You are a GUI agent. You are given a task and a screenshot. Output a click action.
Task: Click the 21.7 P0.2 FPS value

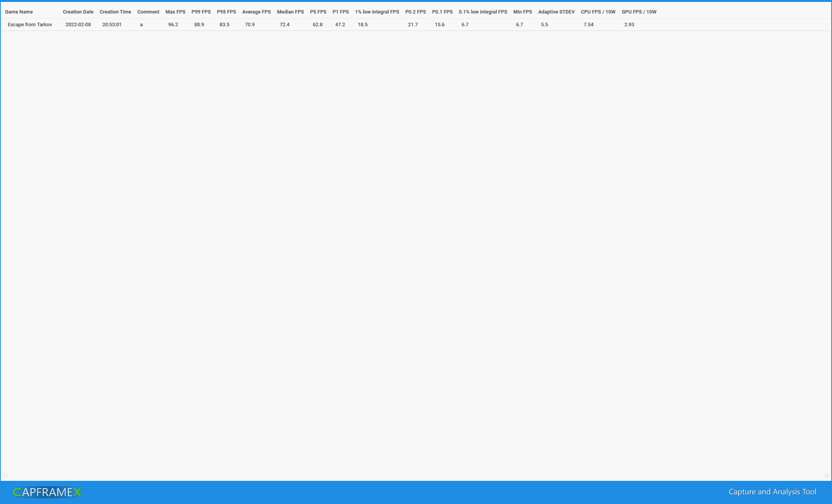(413, 25)
